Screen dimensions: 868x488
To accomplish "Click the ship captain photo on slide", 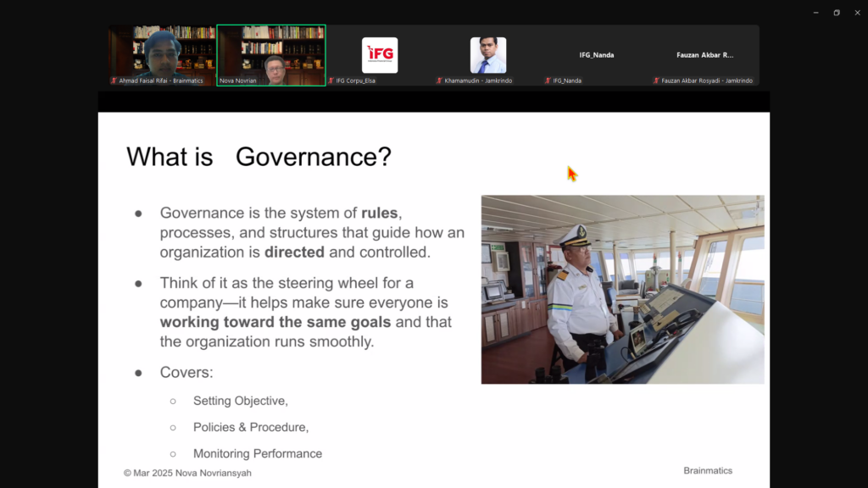I will 622,289.
